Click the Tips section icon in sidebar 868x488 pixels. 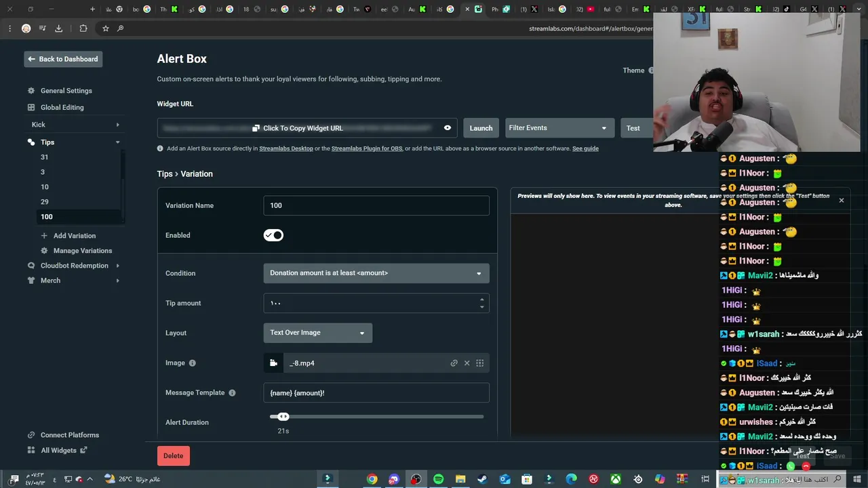click(x=31, y=142)
